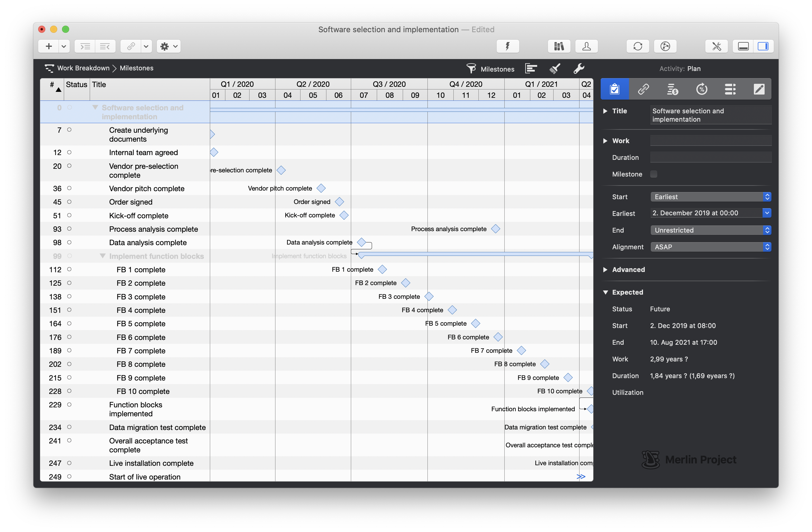This screenshot has width=812, height=532.
Task: Toggle status circle for Internal team agreed
Action: pos(69,152)
